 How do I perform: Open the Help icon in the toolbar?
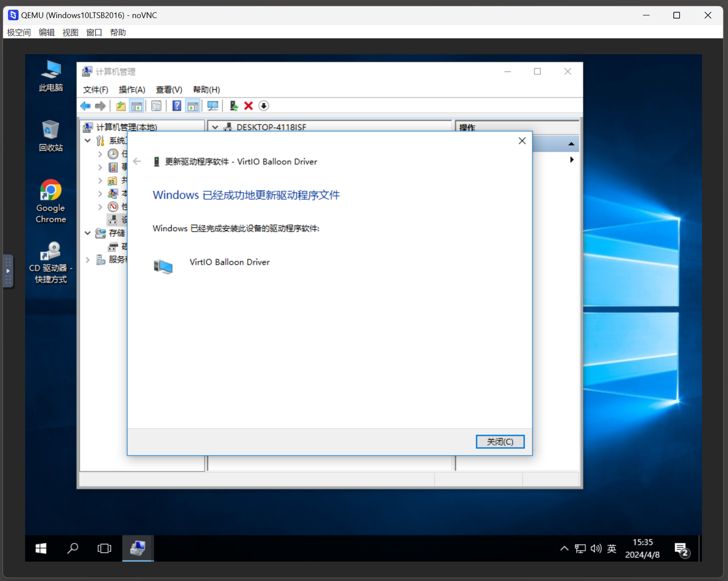[176, 106]
